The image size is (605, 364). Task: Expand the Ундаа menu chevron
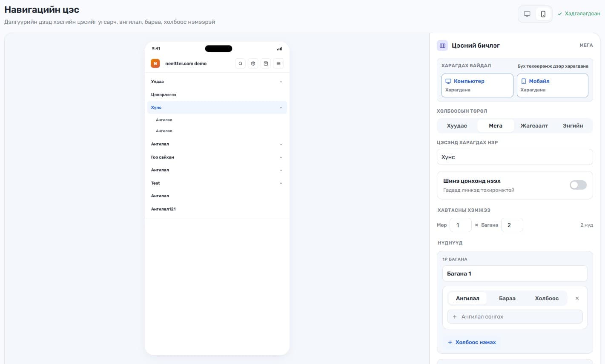(x=281, y=82)
